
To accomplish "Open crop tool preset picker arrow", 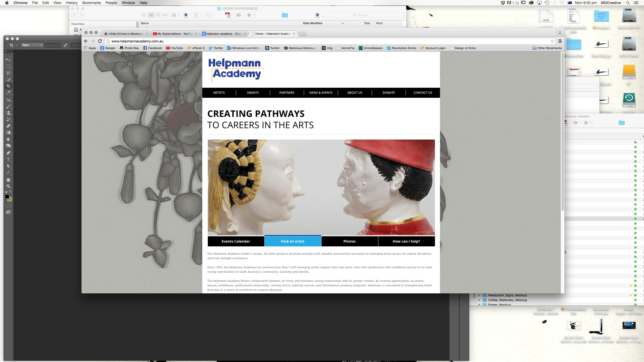I will pos(17,45).
